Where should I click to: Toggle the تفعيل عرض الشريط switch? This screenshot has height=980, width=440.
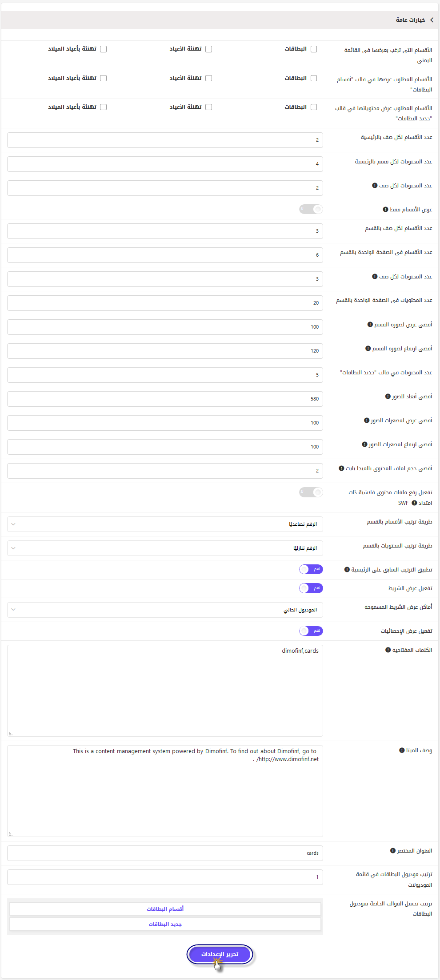311,588
